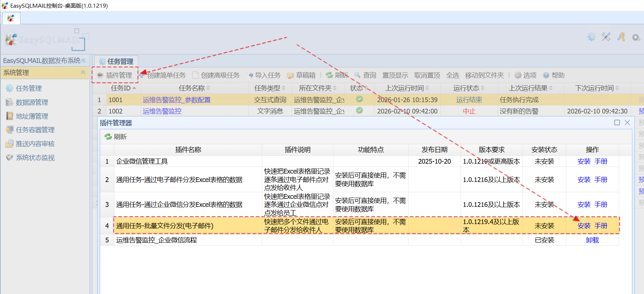Switch to the 任务管理 tab
Viewport: 644px width, 294px height.
point(116,61)
